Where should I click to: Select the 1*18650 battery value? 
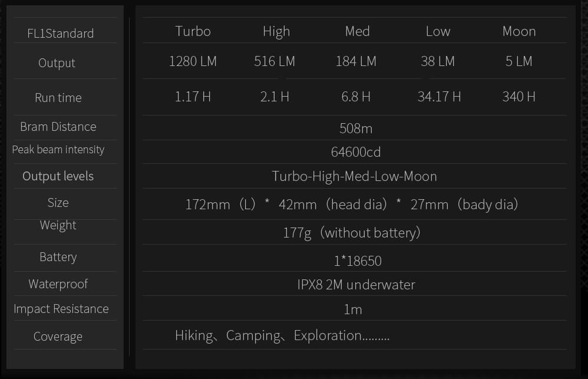358,261
